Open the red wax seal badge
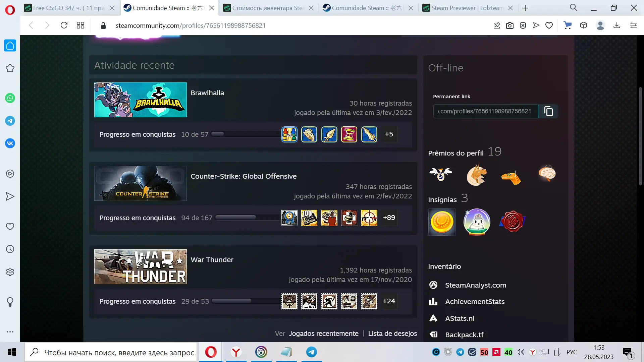The height and width of the screenshot is (362, 644). [x=512, y=222]
